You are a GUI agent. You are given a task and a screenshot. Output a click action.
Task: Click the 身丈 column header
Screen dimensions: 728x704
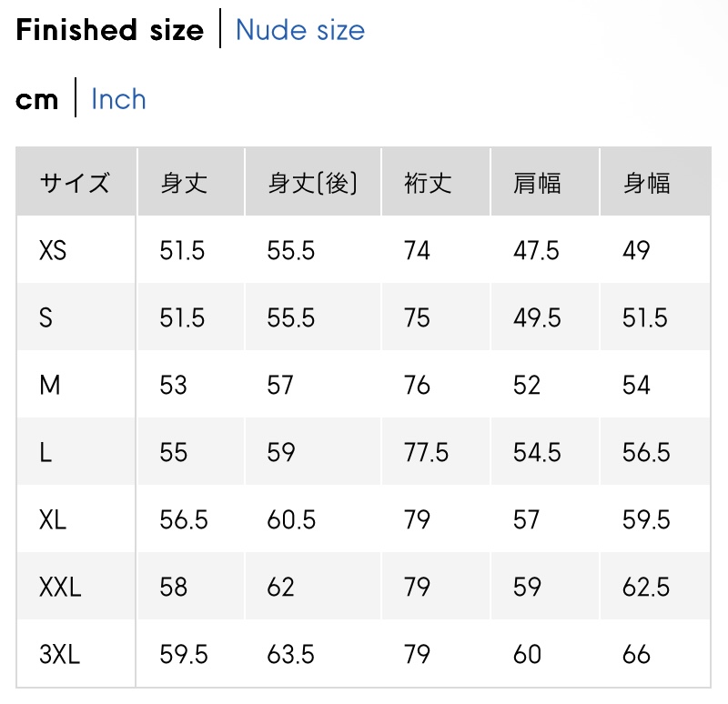(185, 183)
